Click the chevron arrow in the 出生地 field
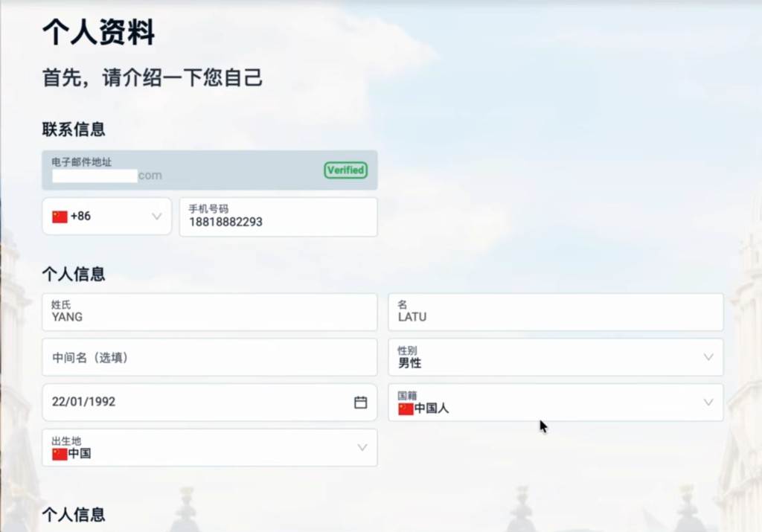Image resolution: width=762 pixels, height=532 pixels. (362, 447)
